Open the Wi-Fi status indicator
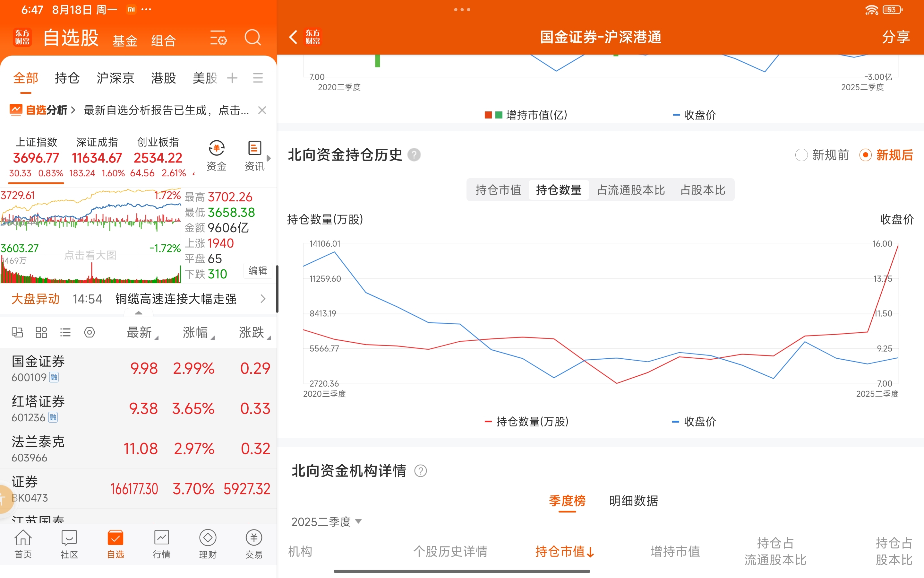This screenshot has height=578, width=924. click(x=872, y=10)
